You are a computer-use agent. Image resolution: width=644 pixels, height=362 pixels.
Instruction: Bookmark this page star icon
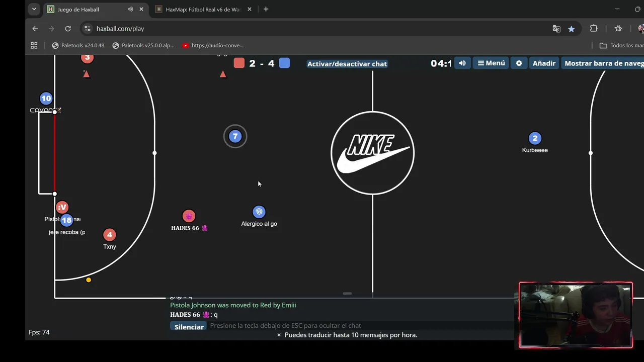(x=571, y=29)
